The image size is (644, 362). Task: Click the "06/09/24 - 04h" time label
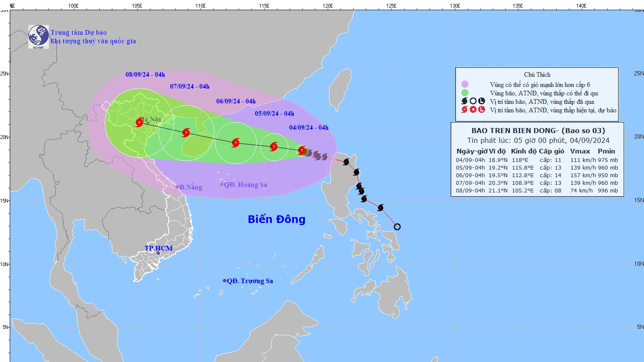(236, 101)
